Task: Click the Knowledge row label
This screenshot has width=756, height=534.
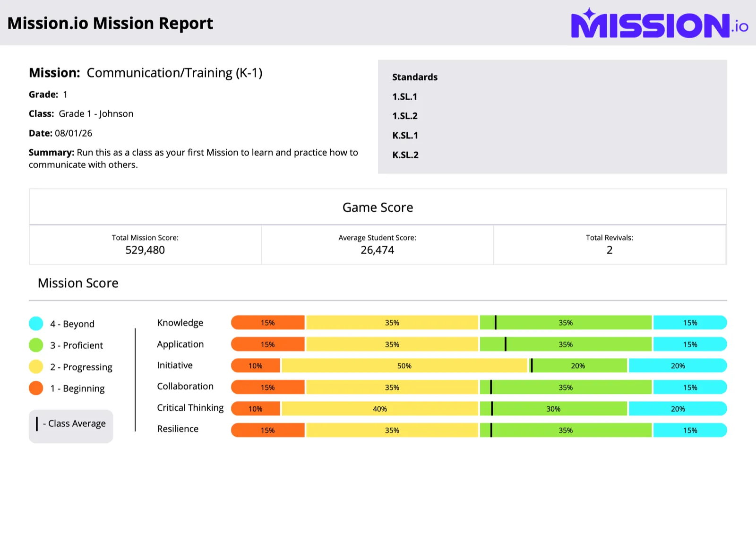Action: tap(180, 323)
